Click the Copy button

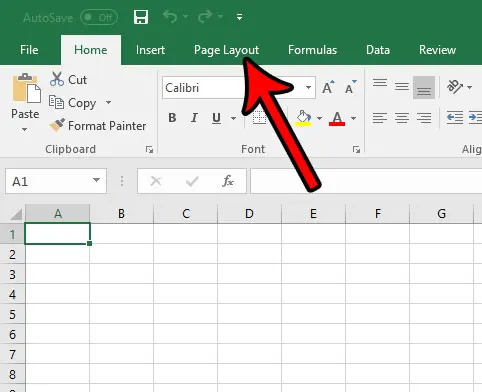click(73, 103)
